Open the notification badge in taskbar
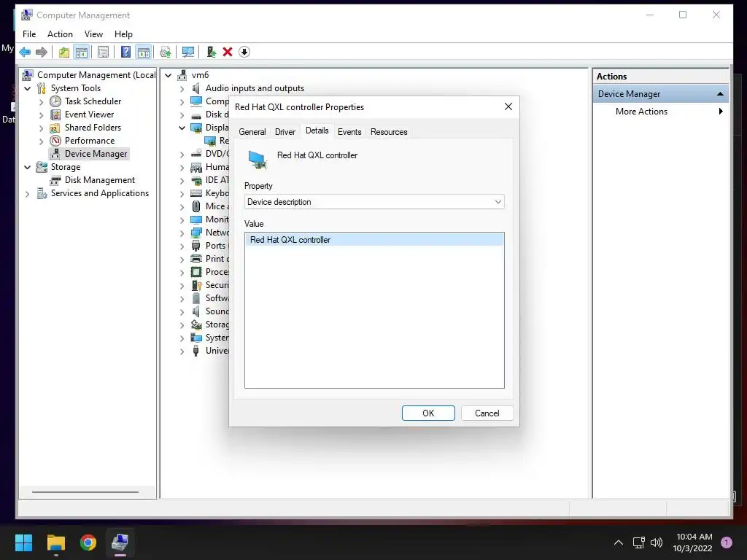747x560 pixels. pyautogui.click(x=727, y=542)
